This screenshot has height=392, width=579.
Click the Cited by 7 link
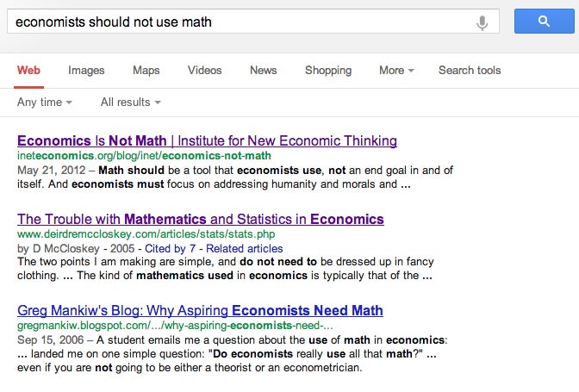170,248
